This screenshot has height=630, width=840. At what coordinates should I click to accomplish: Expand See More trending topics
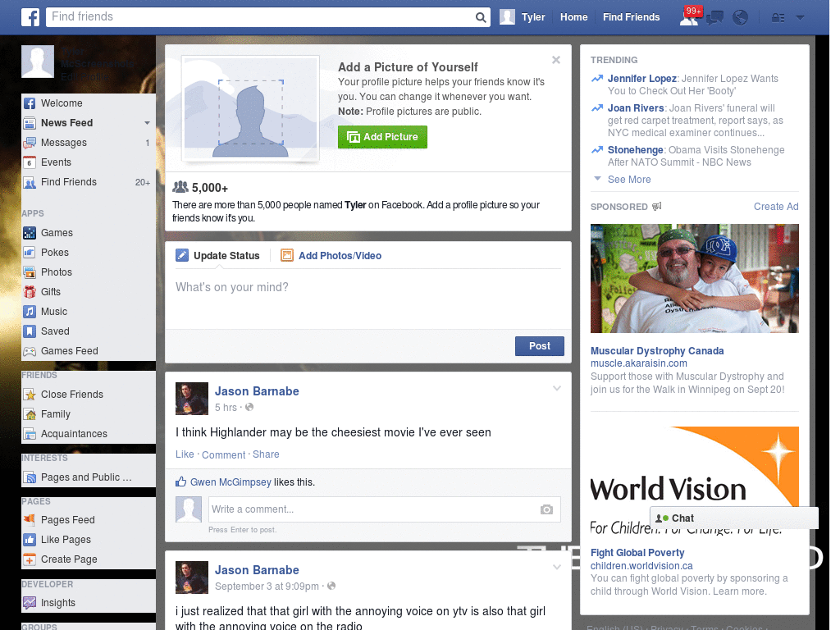tap(629, 180)
